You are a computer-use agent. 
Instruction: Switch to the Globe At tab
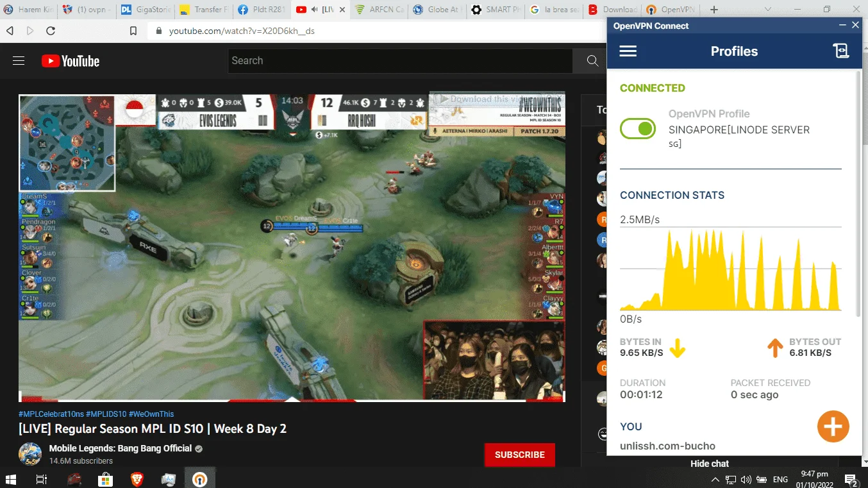(x=436, y=10)
